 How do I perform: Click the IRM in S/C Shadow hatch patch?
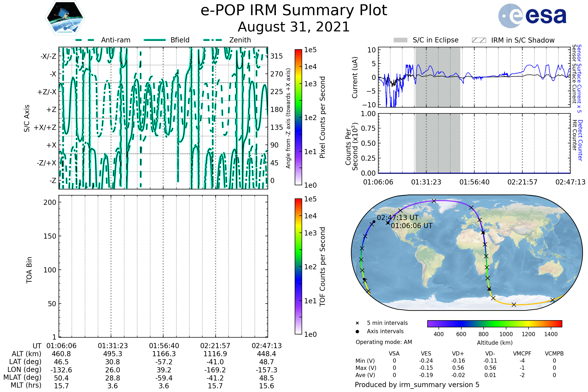[x=479, y=40]
